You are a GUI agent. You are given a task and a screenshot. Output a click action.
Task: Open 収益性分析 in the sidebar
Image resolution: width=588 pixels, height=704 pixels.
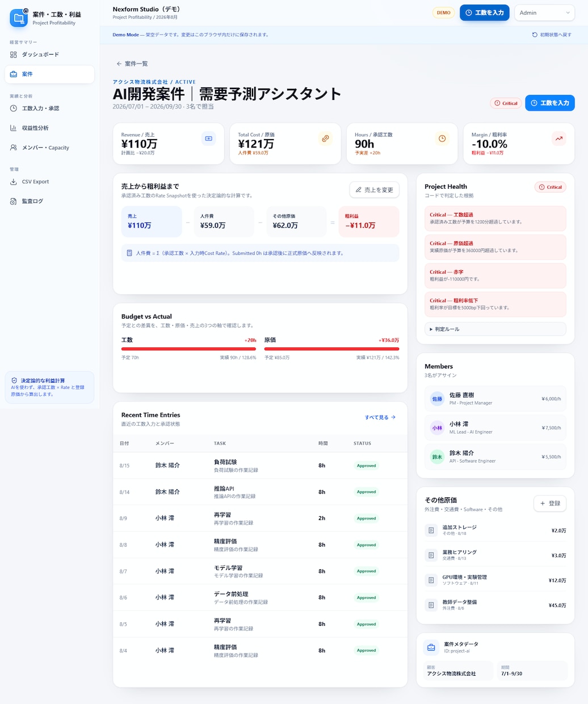coord(49,128)
